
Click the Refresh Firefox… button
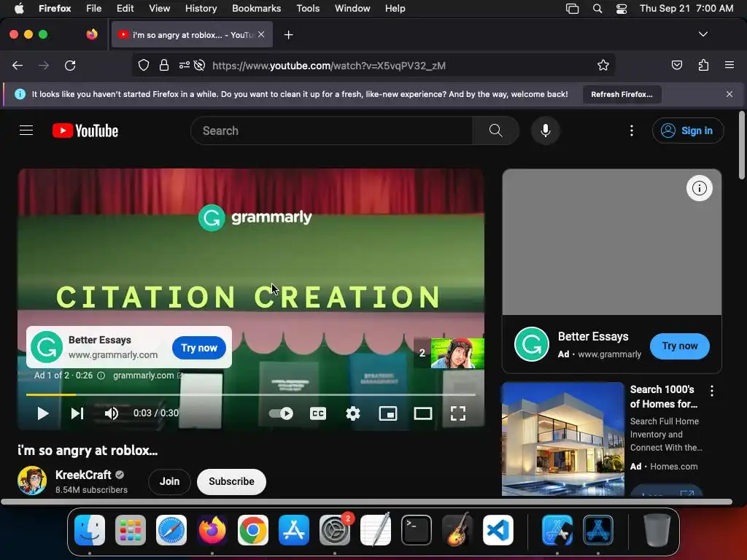[622, 94]
